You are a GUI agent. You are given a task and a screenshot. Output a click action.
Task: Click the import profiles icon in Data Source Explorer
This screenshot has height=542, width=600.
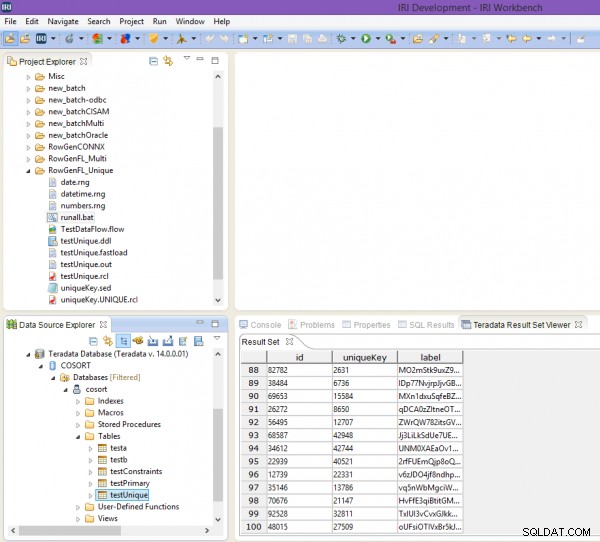coord(153,341)
